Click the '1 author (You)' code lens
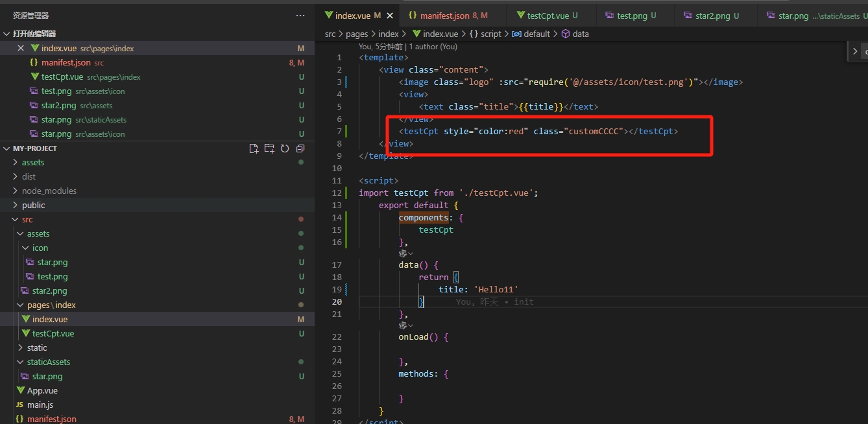Viewport: 868px width, 424px height. [432, 47]
